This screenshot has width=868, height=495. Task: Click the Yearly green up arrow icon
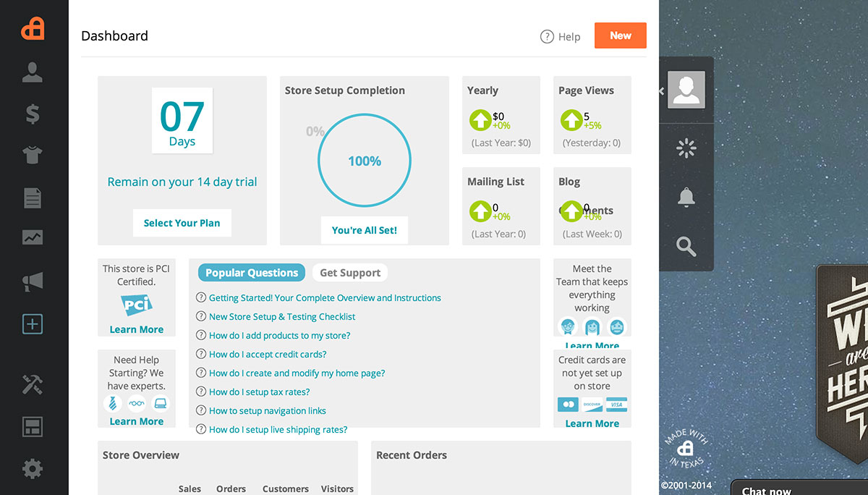point(480,120)
